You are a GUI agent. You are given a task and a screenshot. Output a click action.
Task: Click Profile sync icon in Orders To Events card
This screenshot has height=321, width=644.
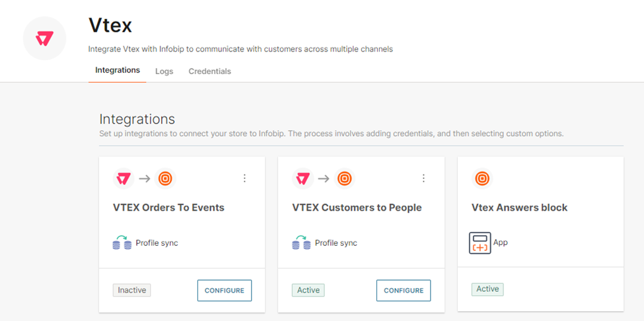[x=122, y=242]
